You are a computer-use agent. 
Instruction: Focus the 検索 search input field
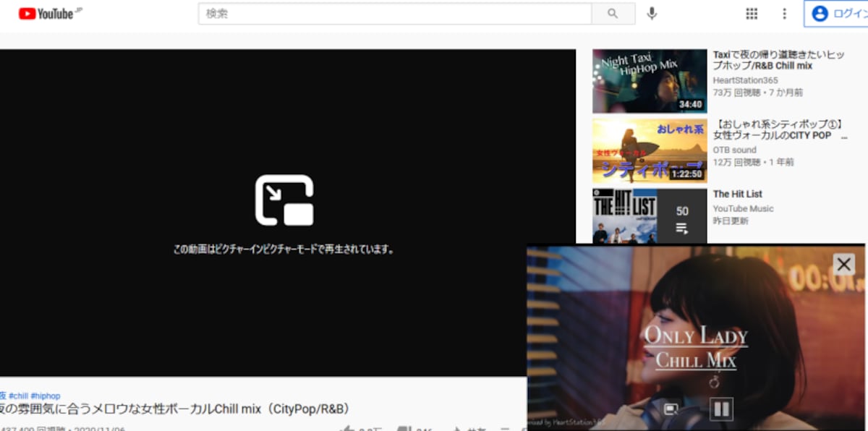click(395, 13)
